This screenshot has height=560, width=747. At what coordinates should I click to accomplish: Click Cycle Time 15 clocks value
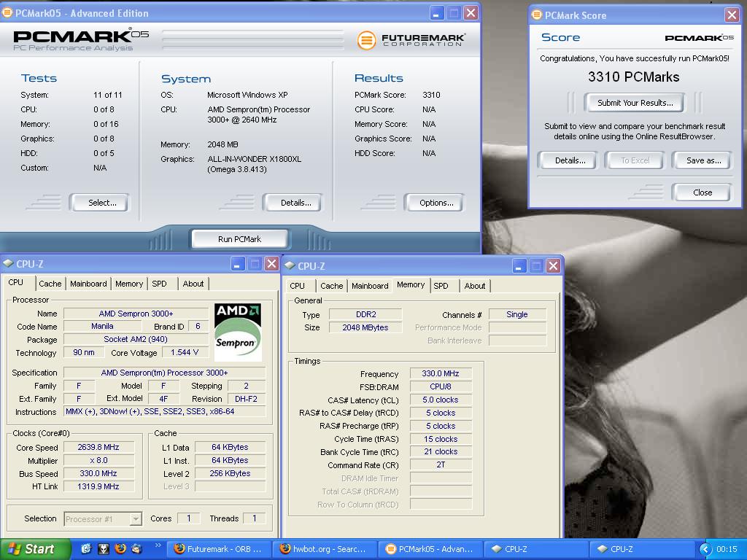pyautogui.click(x=441, y=439)
